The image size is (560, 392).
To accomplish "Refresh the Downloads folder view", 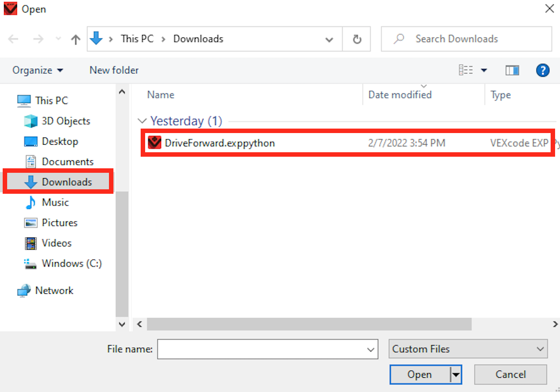I will tap(356, 39).
